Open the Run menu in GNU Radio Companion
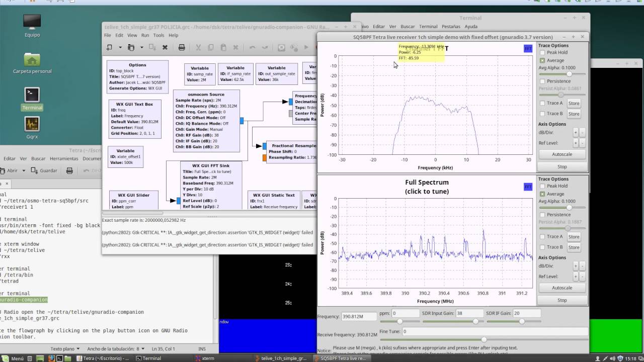The image size is (644, 362). [145, 35]
